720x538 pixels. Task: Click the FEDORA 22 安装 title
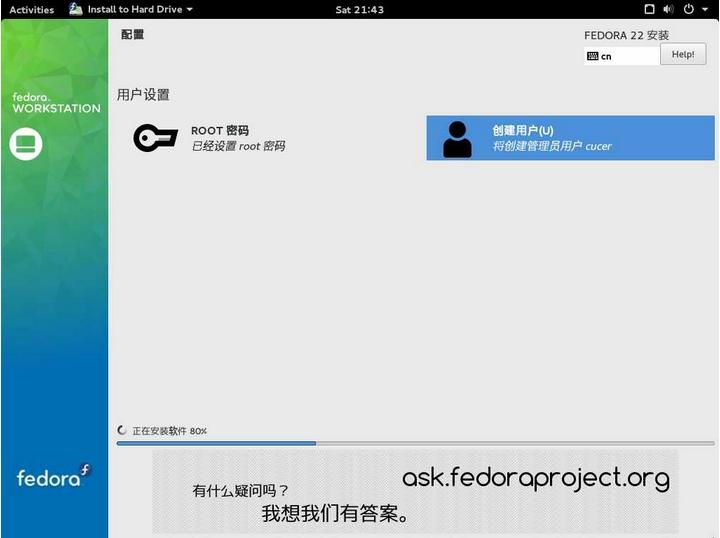(x=626, y=35)
